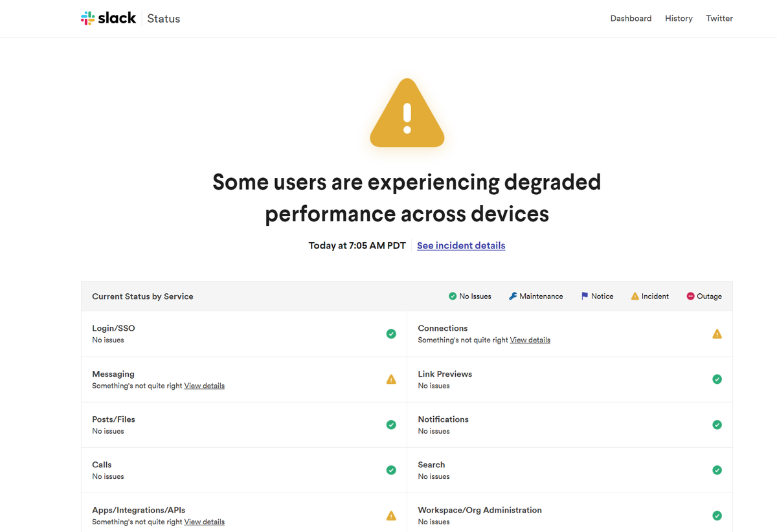Click the 'Current Status by Service' heading
777x532 pixels.
click(x=142, y=296)
